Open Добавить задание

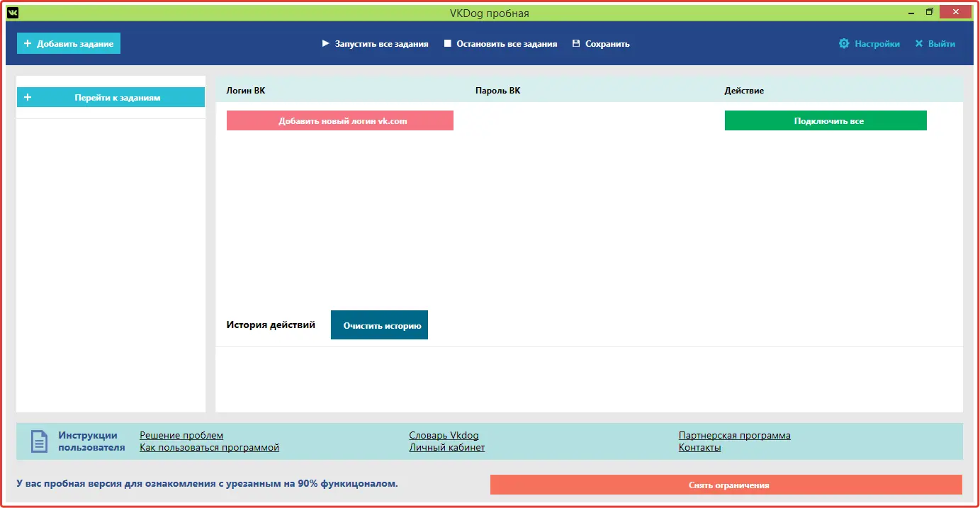click(69, 44)
